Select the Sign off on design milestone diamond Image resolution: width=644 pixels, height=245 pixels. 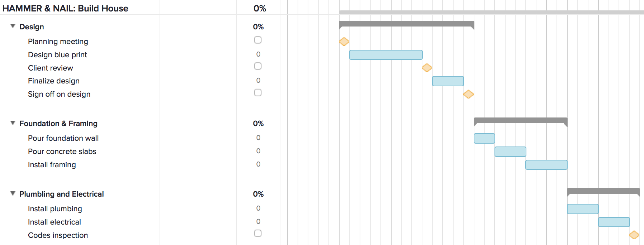pyautogui.click(x=468, y=94)
